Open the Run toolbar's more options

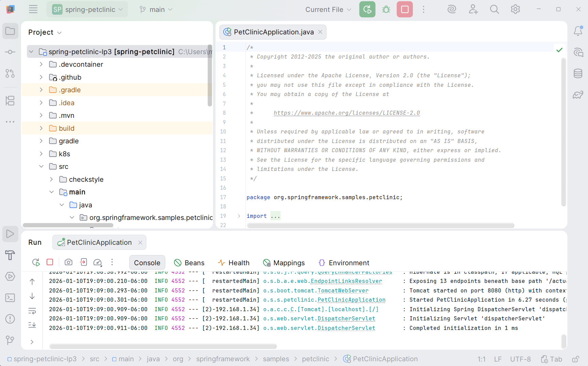click(x=112, y=262)
